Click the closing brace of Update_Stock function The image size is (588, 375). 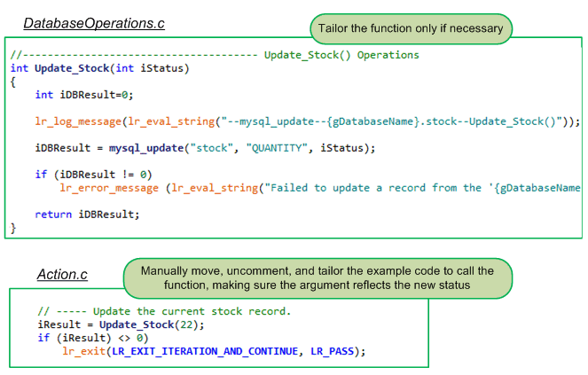(13, 228)
